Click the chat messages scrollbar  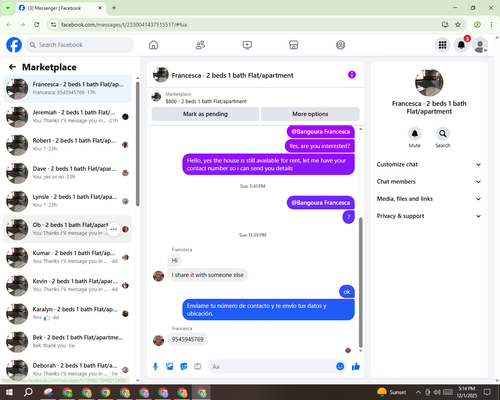coord(360,283)
